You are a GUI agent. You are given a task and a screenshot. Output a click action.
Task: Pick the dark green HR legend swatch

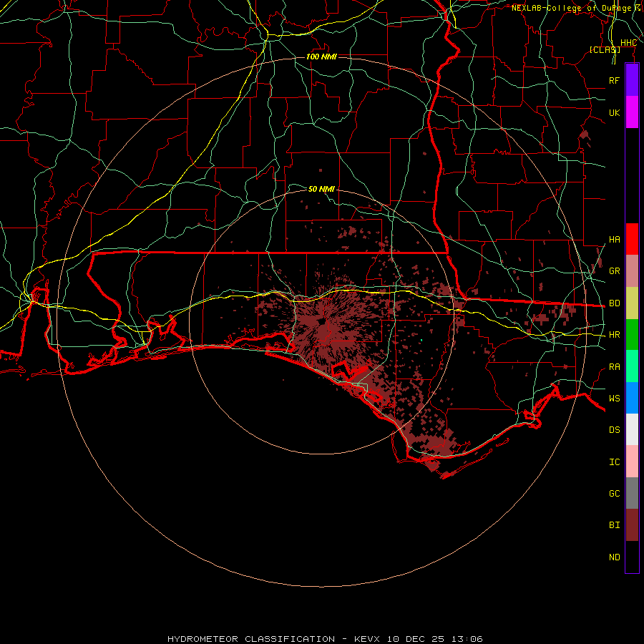[x=632, y=335]
